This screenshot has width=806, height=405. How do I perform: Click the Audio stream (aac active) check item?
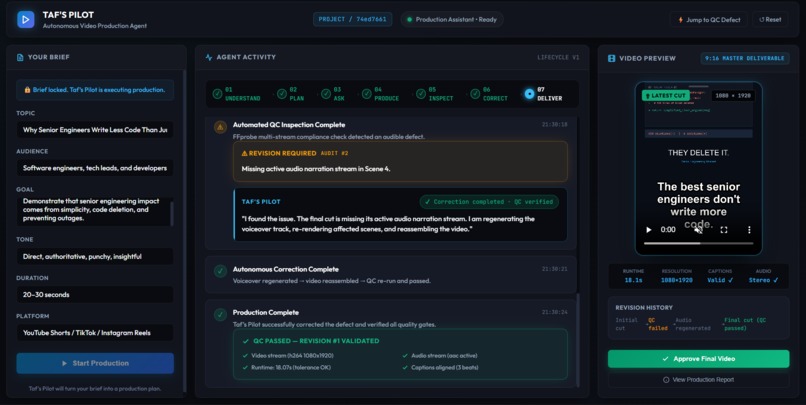[440, 356]
